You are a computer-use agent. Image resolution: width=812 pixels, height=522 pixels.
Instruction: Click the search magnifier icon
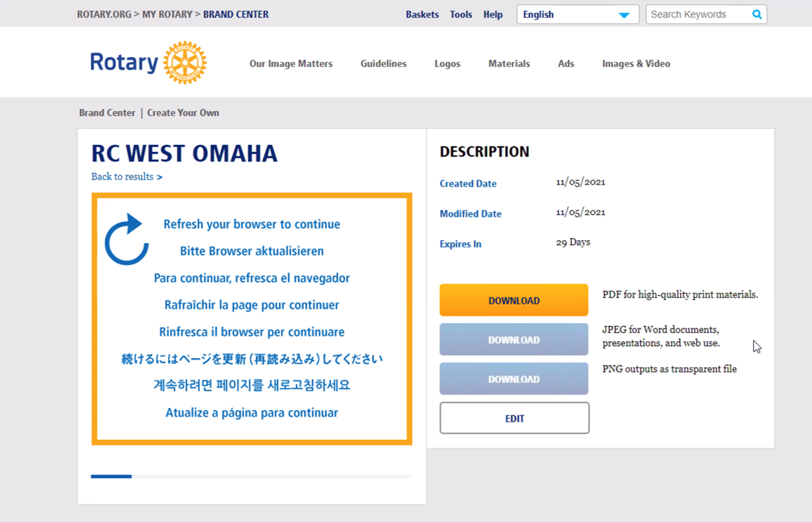coord(757,14)
